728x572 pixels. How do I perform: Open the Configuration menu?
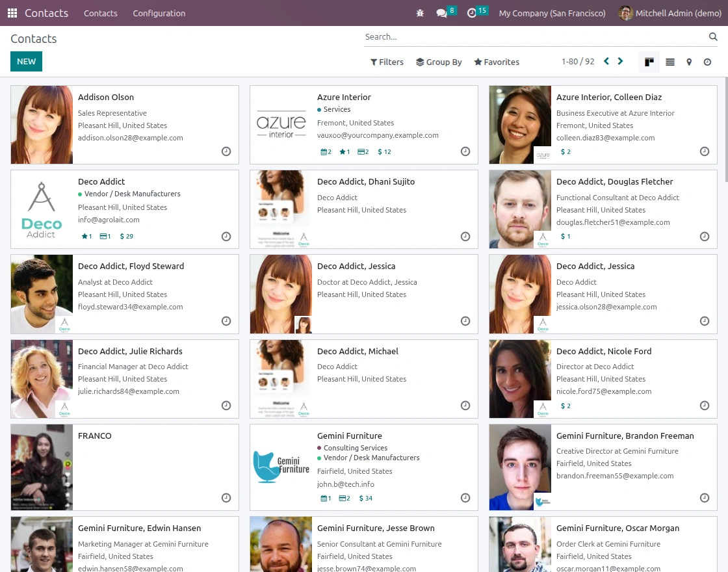coord(159,13)
